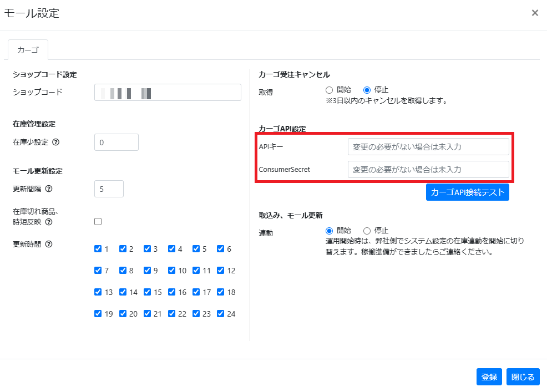Uncheck update hour 20 checkbox
Image resolution: width=547 pixels, height=392 pixels.
point(123,313)
